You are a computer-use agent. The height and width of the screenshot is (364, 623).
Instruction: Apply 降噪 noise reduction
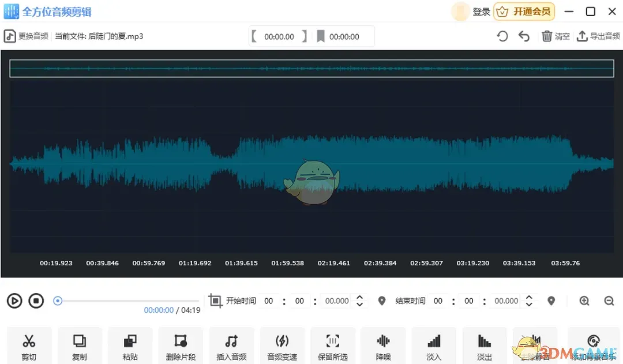click(383, 346)
